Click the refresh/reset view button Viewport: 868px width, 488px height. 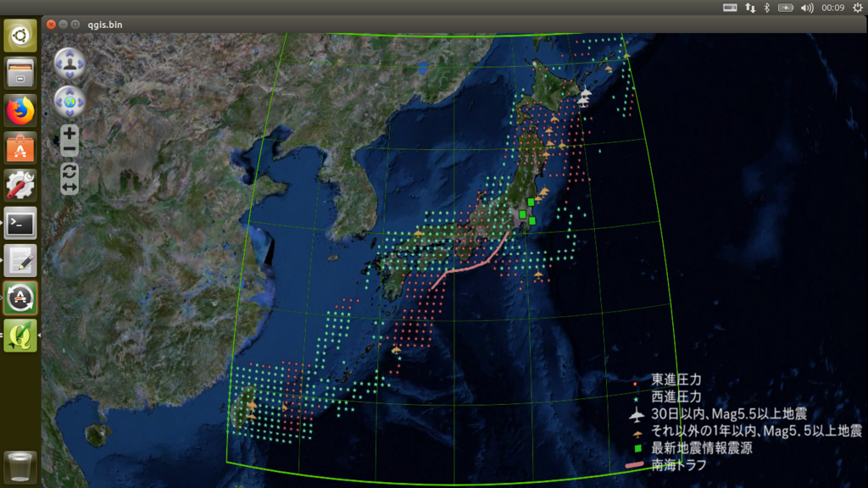(70, 171)
